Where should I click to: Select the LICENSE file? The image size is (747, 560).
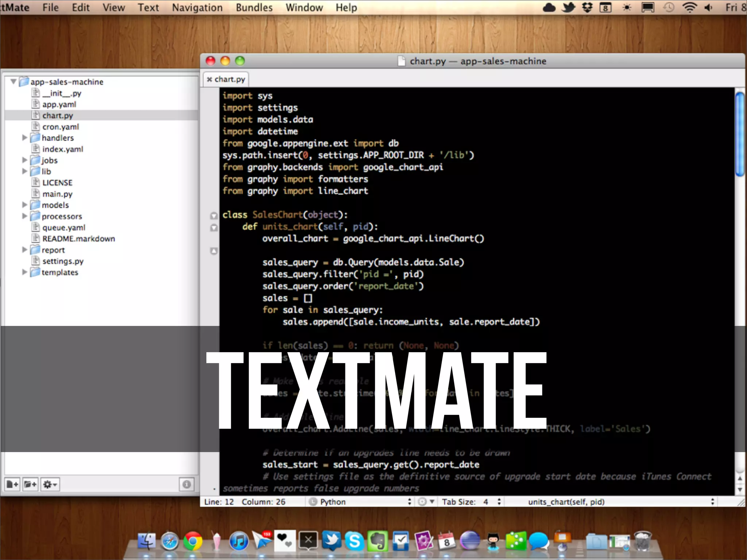57,182
